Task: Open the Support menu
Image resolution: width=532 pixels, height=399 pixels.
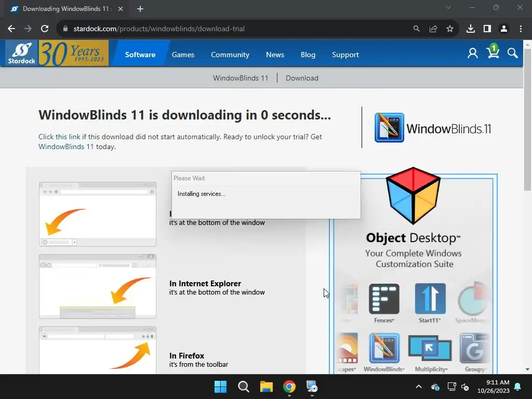Action: coord(345,55)
